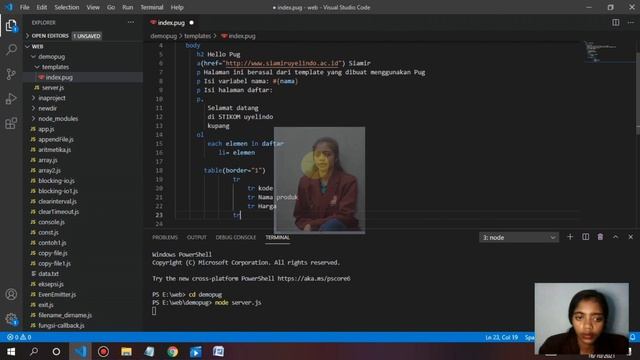640x360 pixels.
Task: Open the Run menu
Action: 128,7
